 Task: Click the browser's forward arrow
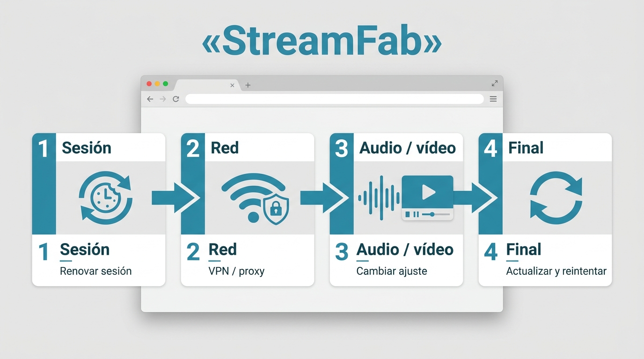[163, 99]
